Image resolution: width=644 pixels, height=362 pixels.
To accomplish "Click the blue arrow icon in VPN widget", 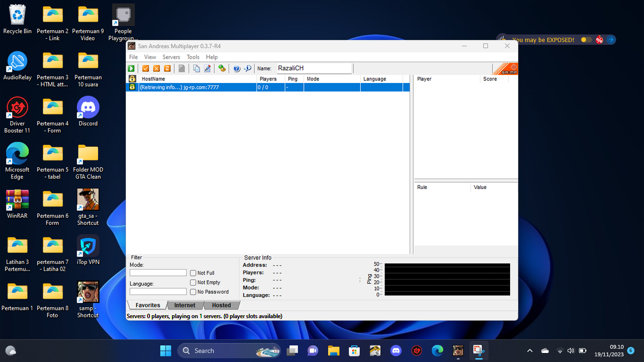I will (x=610, y=40).
